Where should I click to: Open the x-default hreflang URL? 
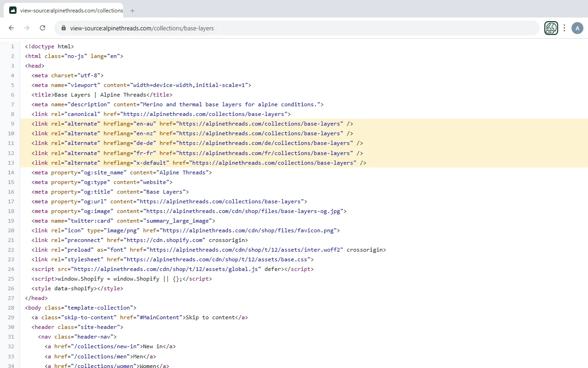click(x=273, y=163)
